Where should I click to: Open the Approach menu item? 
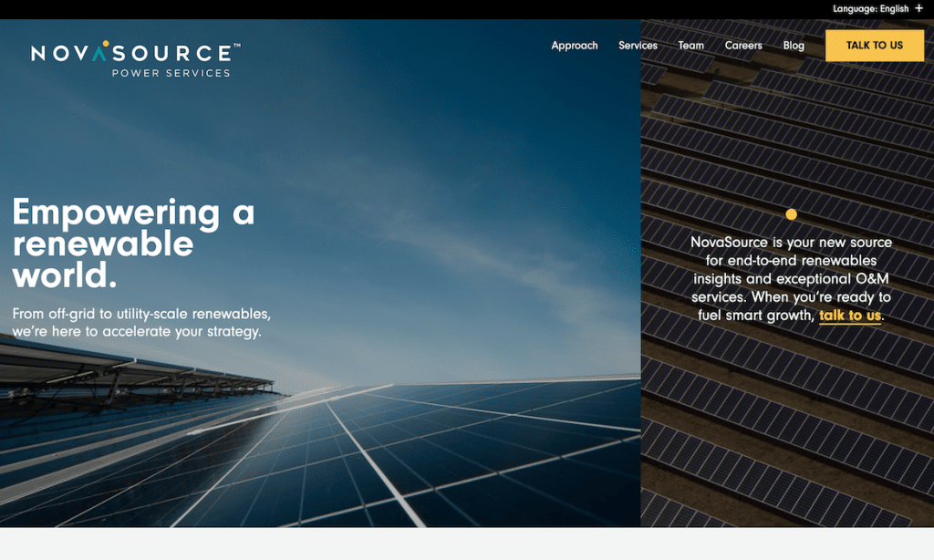(575, 46)
